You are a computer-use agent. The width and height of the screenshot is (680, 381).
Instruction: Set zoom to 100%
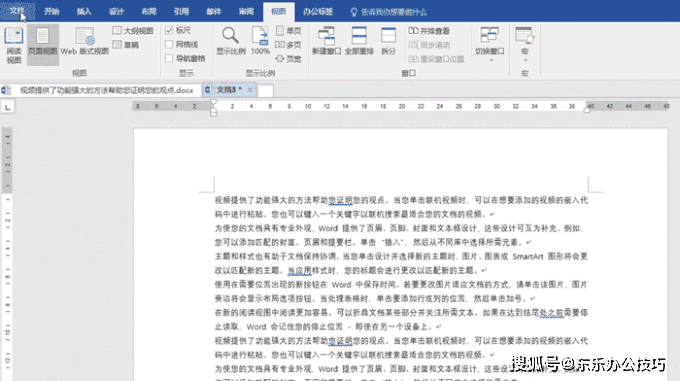[x=260, y=41]
